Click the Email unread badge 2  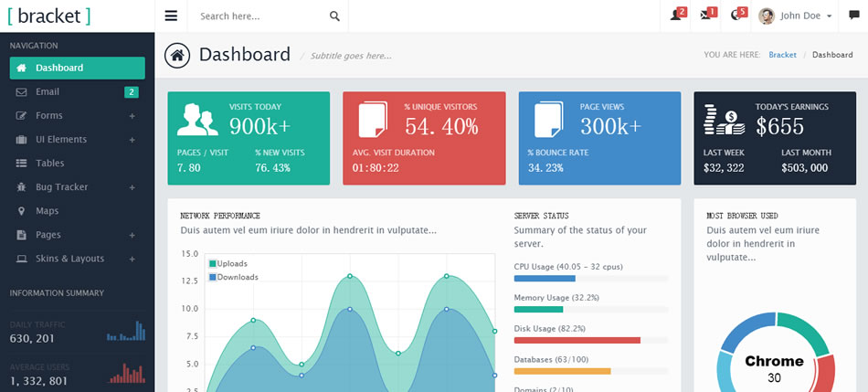point(132,92)
